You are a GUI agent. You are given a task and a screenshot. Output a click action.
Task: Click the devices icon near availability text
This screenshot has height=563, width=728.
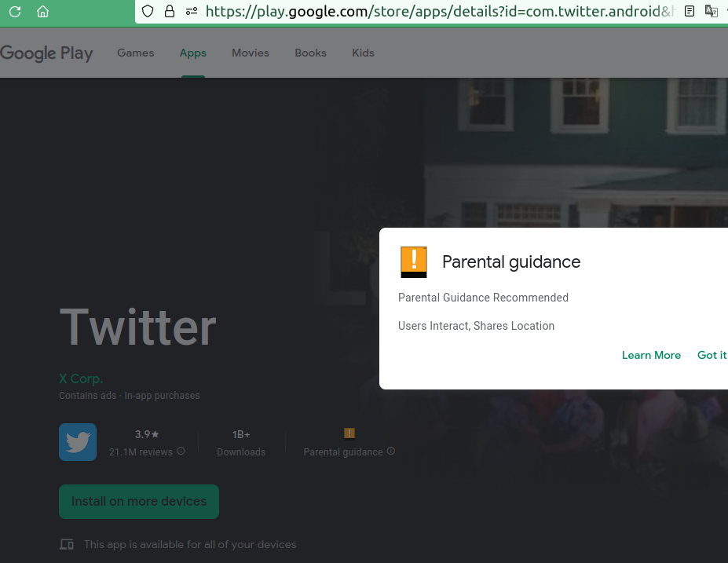pyautogui.click(x=67, y=544)
